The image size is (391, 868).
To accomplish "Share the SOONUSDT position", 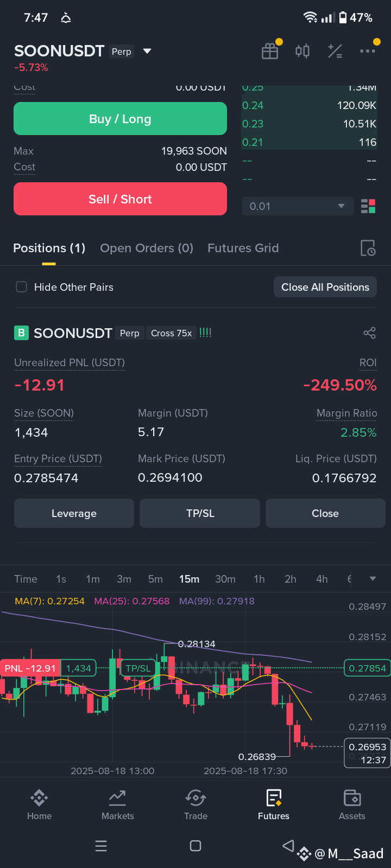I will coord(369,333).
